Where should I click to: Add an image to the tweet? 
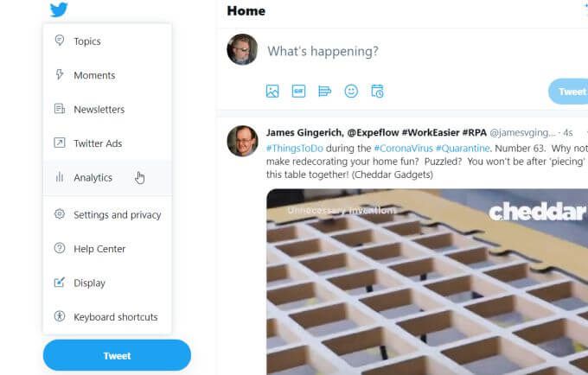coord(272,91)
